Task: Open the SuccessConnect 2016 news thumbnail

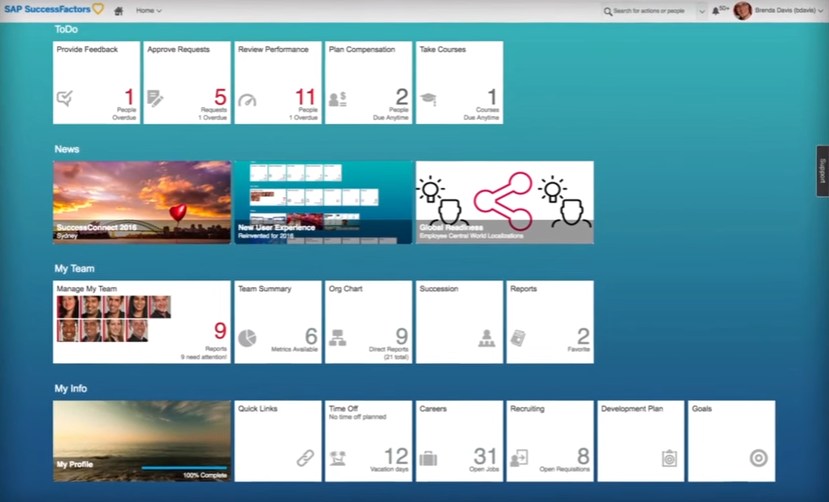Action: [142, 202]
